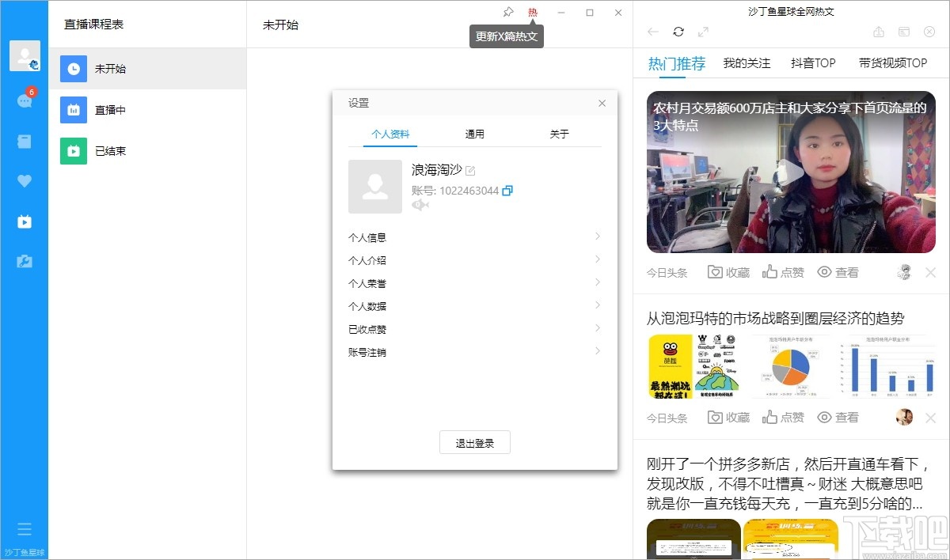950x560 pixels.
Task: Select the heart favorites icon in sidebar
Action: tap(25, 180)
